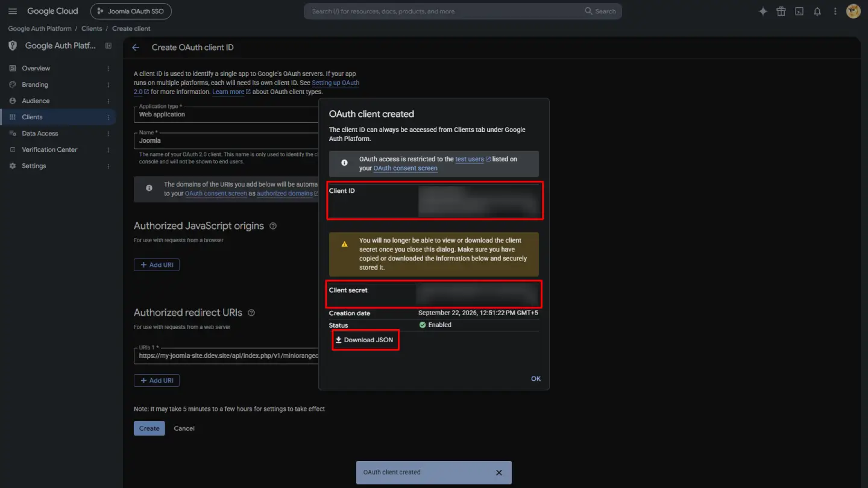
Task: Click OK to close the dialog
Action: 536,379
